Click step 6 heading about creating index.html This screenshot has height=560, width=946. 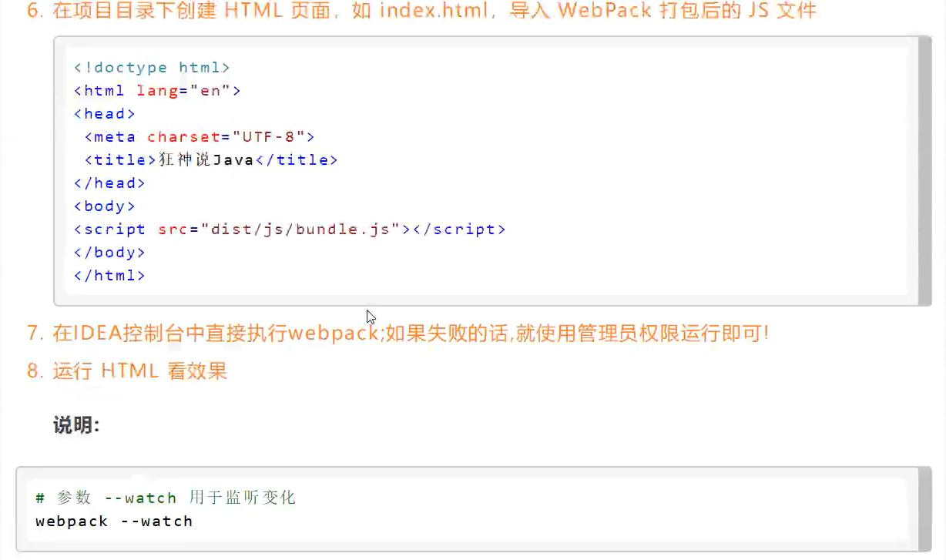coord(422,12)
